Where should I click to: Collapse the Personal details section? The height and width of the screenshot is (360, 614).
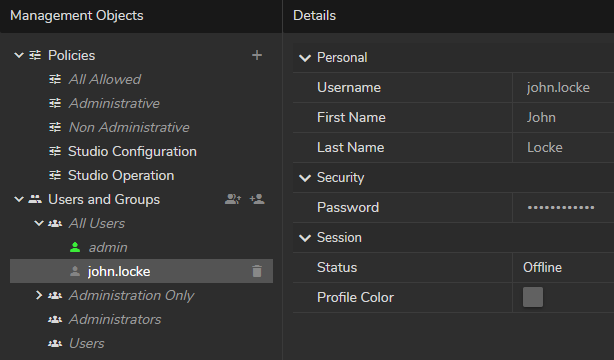pyautogui.click(x=305, y=58)
